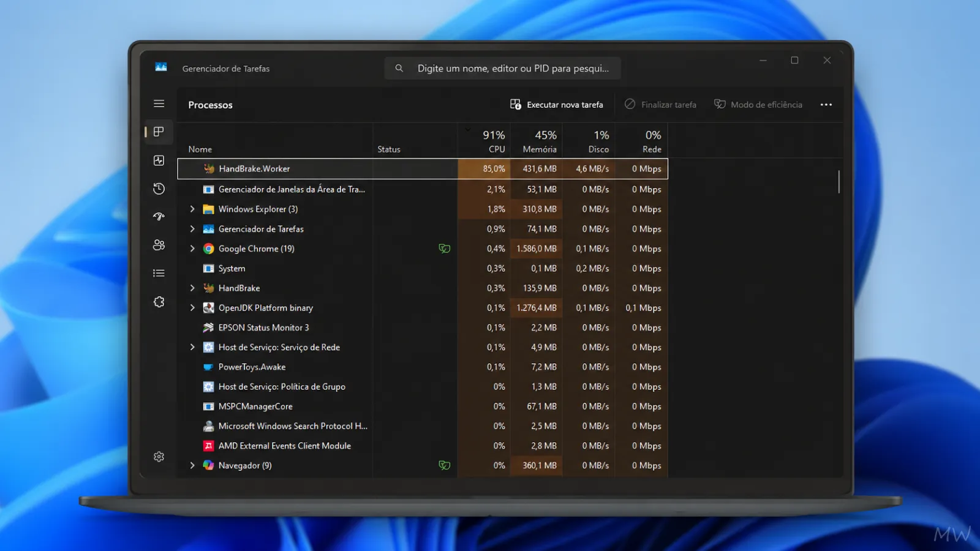The image size is (980, 551).
Task: Maximize the Task Manager window
Action: coord(794,60)
